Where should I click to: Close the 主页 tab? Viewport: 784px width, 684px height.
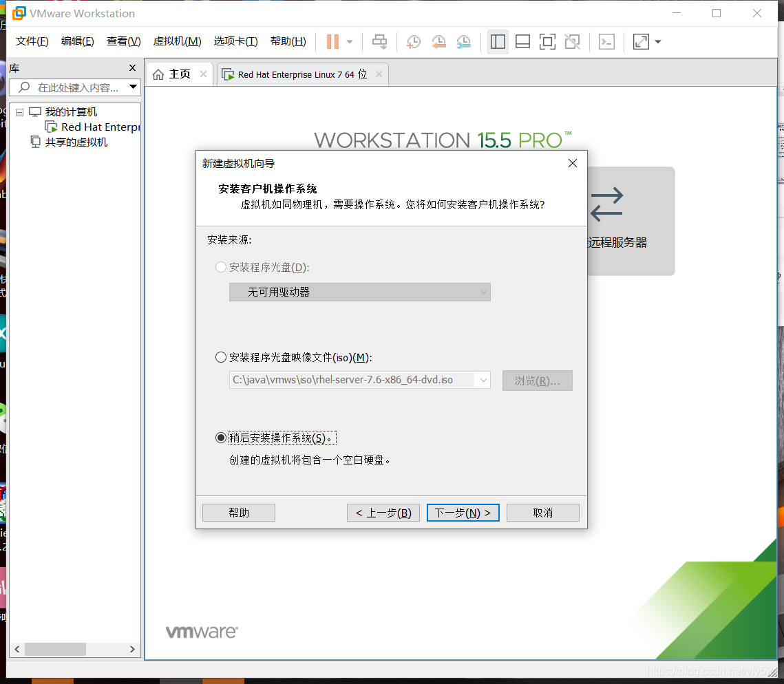click(x=204, y=74)
